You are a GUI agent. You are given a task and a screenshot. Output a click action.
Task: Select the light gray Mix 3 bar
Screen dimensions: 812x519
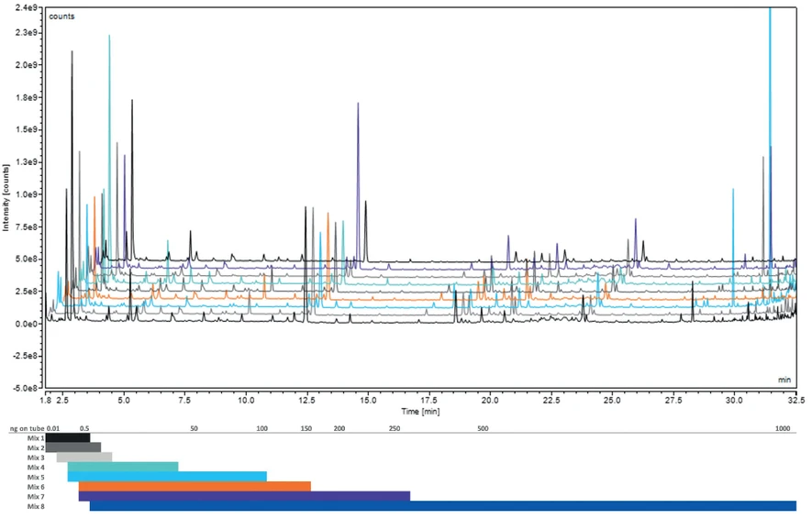coord(83,458)
